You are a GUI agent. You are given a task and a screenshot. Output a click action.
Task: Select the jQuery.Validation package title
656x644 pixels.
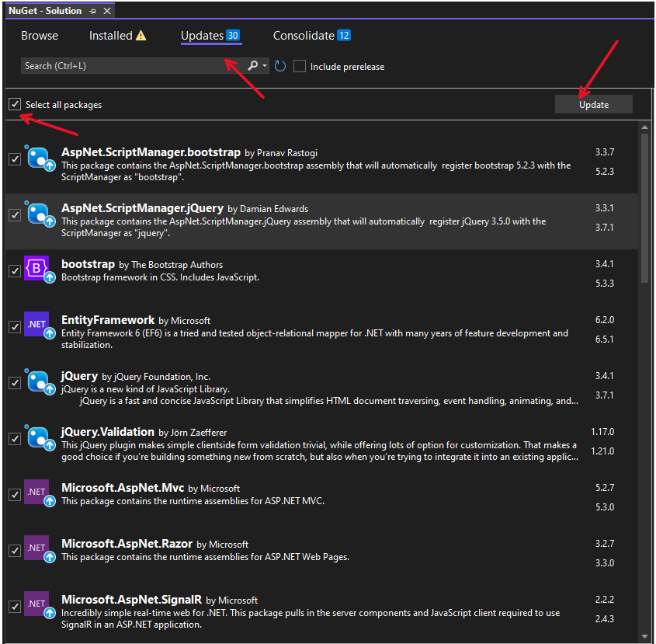coord(108,432)
